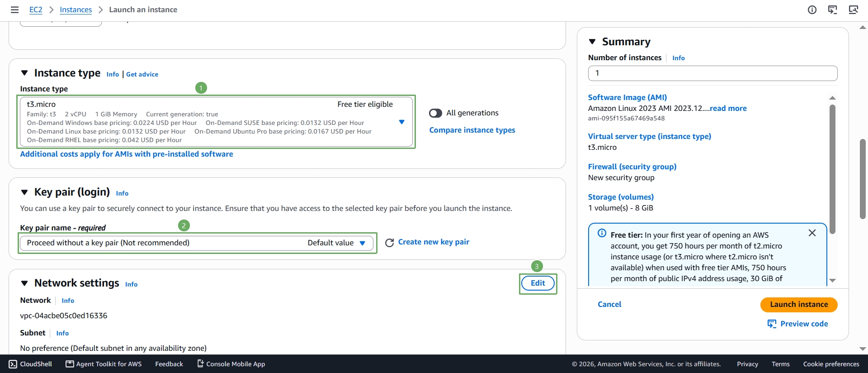
Task: Open Virtual server type (instance type) link
Action: (649, 136)
